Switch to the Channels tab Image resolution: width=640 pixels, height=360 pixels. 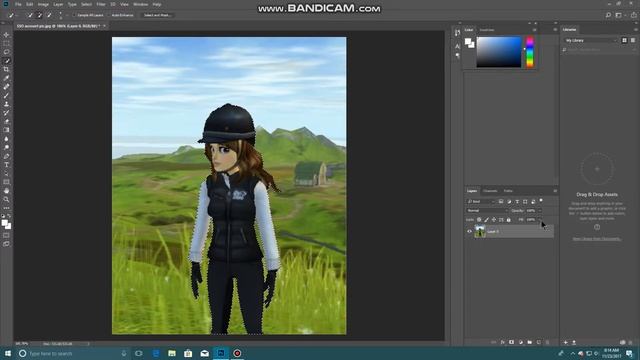coord(490,191)
